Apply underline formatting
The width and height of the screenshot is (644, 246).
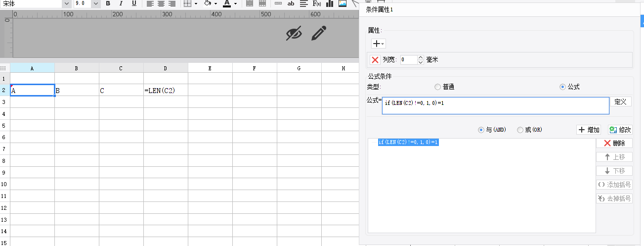(134, 3)
